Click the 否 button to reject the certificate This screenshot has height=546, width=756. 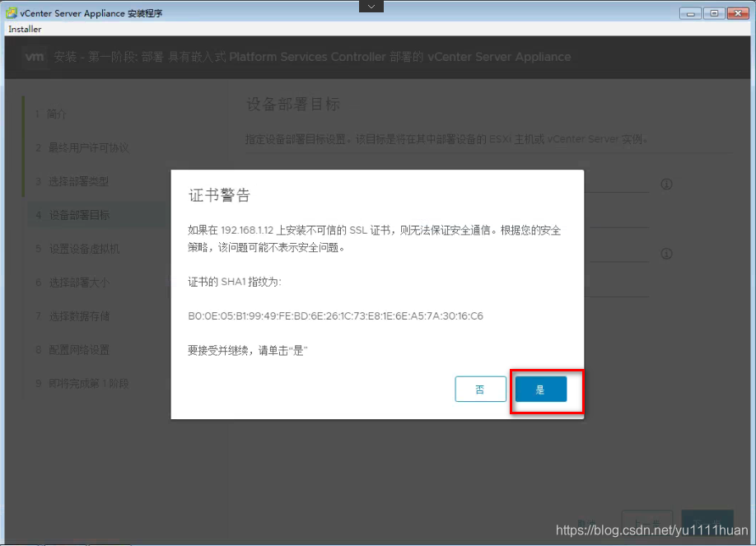480,390
